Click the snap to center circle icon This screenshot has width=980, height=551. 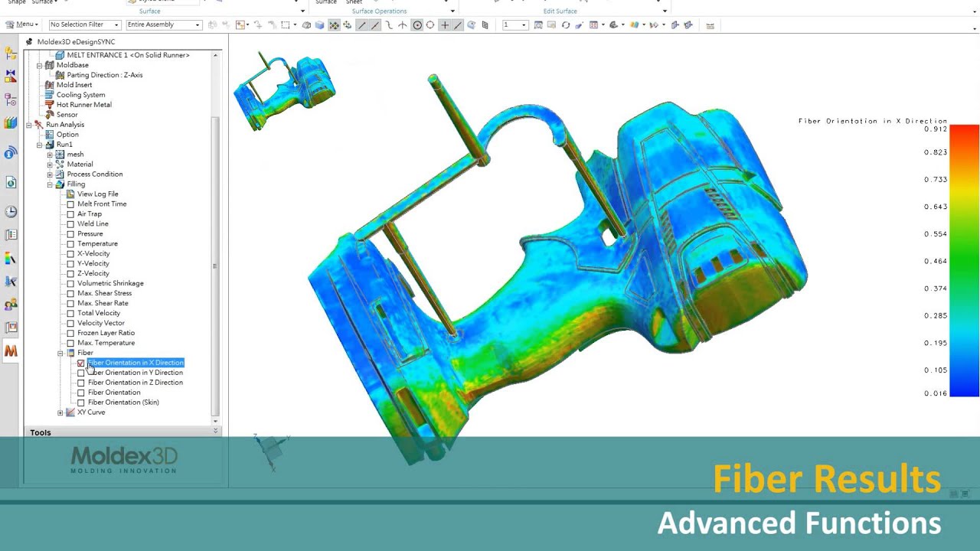[x=417, y=25]
